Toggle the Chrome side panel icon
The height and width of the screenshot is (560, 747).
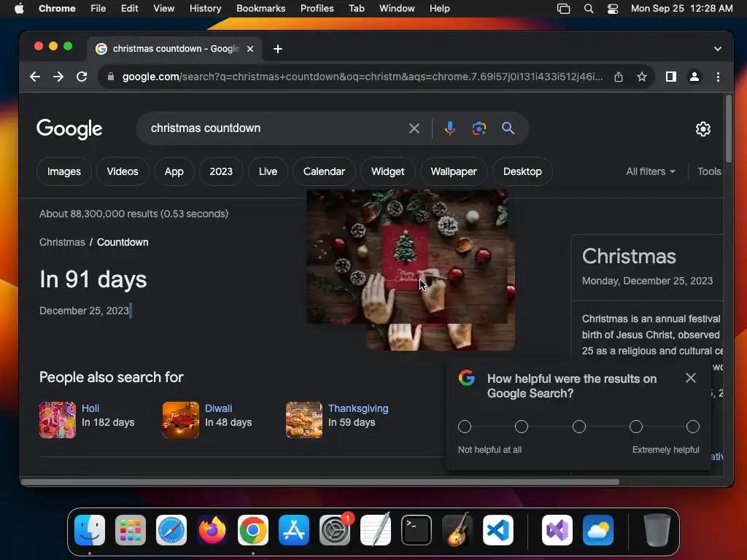pos(671,77)
